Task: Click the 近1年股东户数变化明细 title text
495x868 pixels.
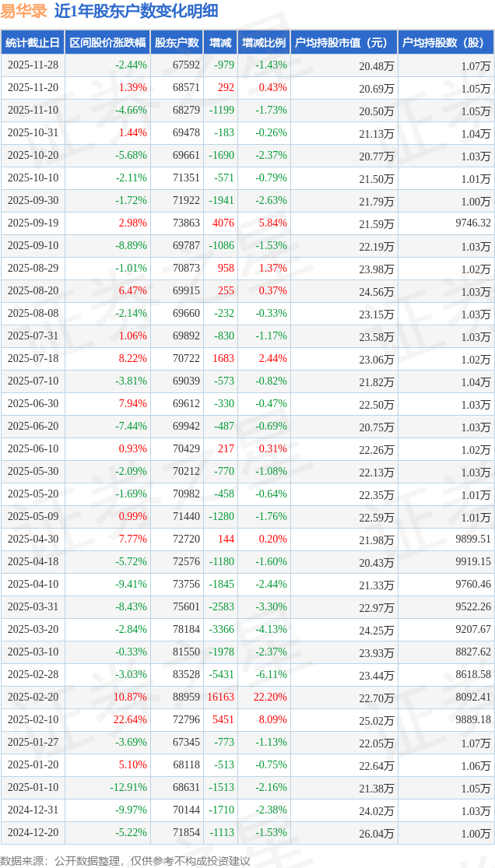Action: coord(136,11)
